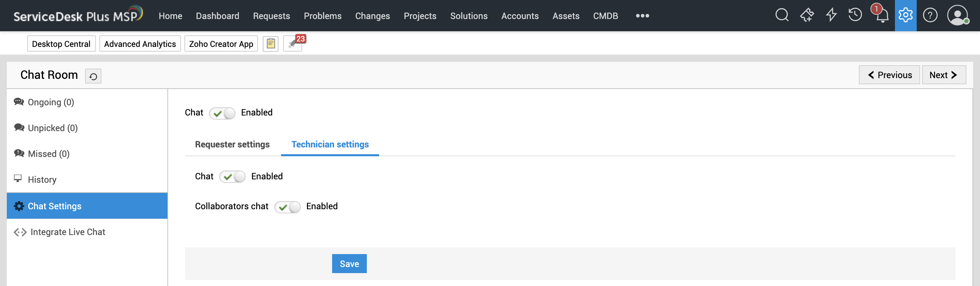Open the admin settings gear icon
Screen dimensions: 980x286
[x=905, y=16]
